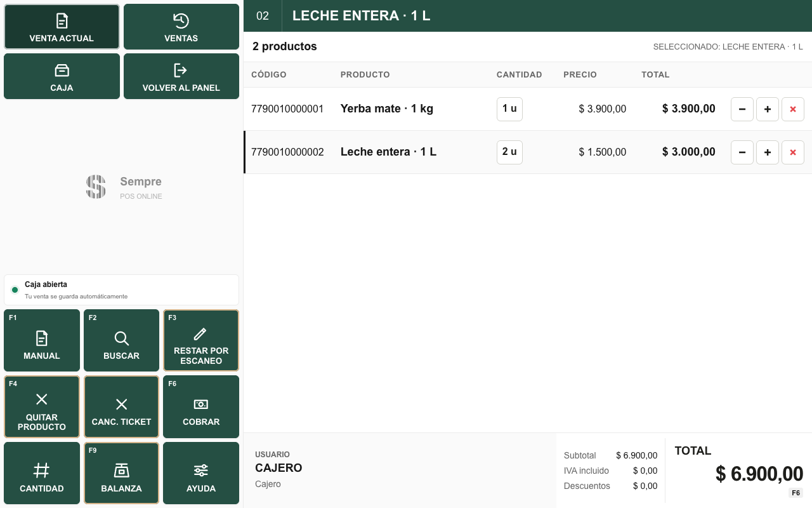
Task: Open the Caja section
Action: pos(62,76)
